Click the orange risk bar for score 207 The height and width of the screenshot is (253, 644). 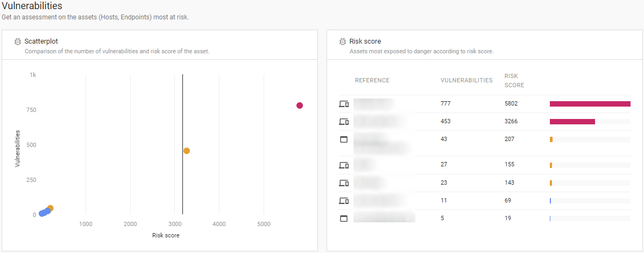point(551,139)
